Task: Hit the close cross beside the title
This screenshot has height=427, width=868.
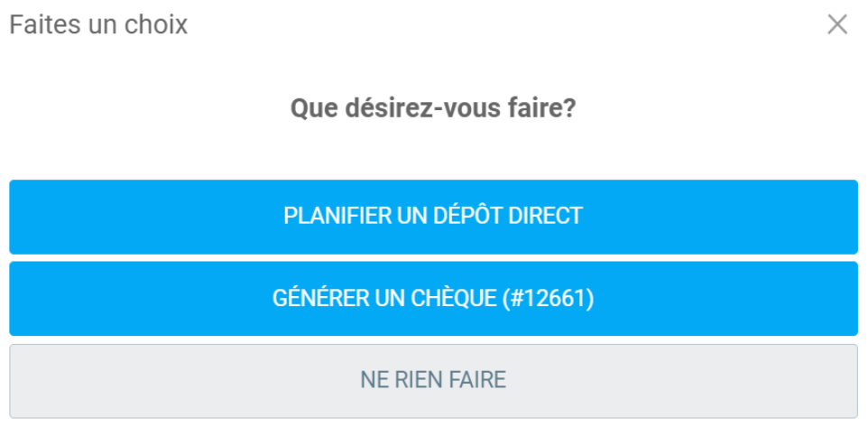Action: pos(837,24)
